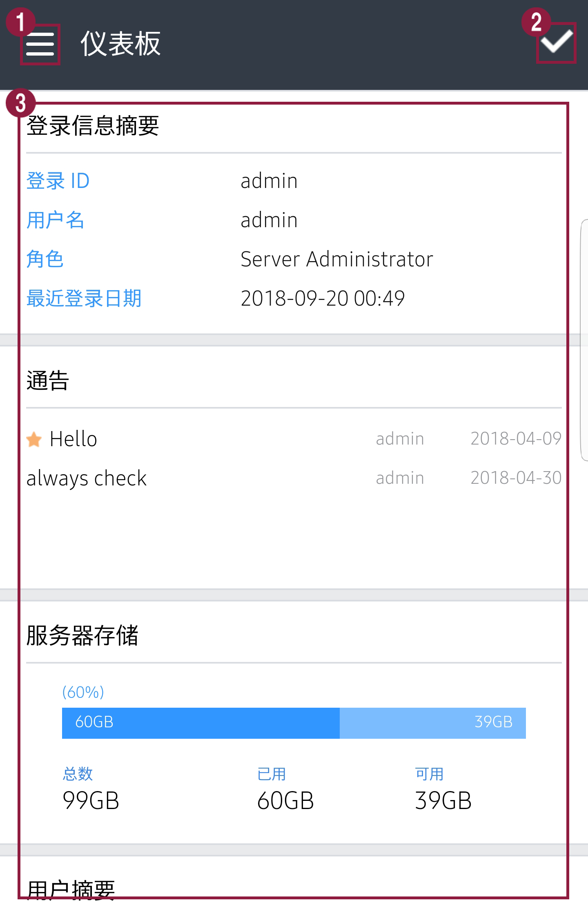Click the 2018-04-09 notice date

click(516, 439)
